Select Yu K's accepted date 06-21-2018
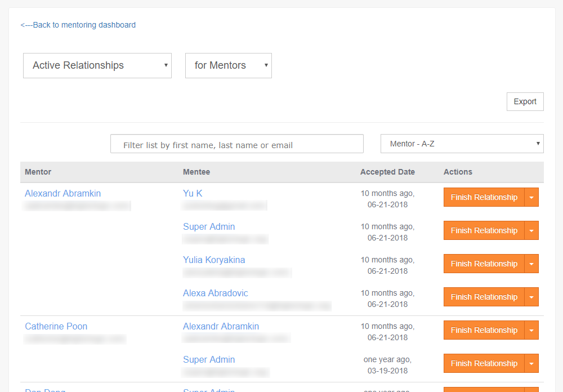Image resolution: width=563 pixels, height=392 pixels. (x=387, y=204)
